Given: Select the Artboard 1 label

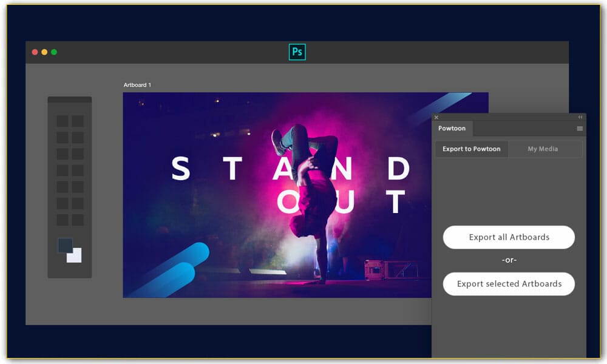Looking at the screenshot, I should pyautogui.click(x=137, y=85).
